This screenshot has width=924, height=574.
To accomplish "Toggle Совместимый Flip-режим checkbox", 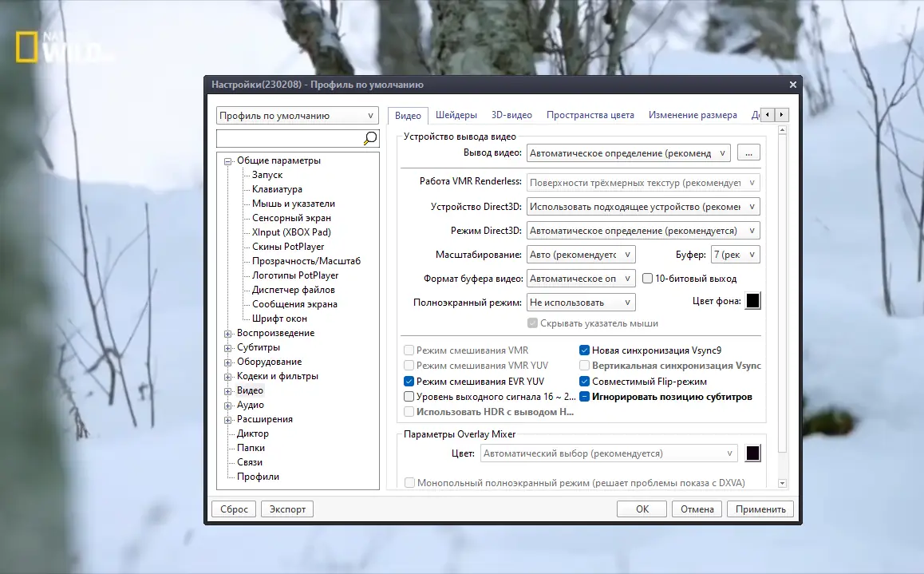I will 584,382.
